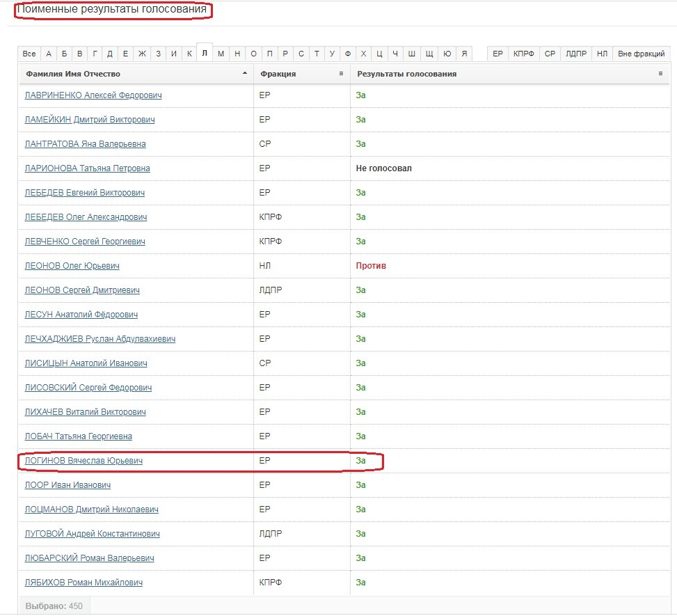Switch to letter А tab
The width and height of the screenshot is (677, 616).
point(49,54)
